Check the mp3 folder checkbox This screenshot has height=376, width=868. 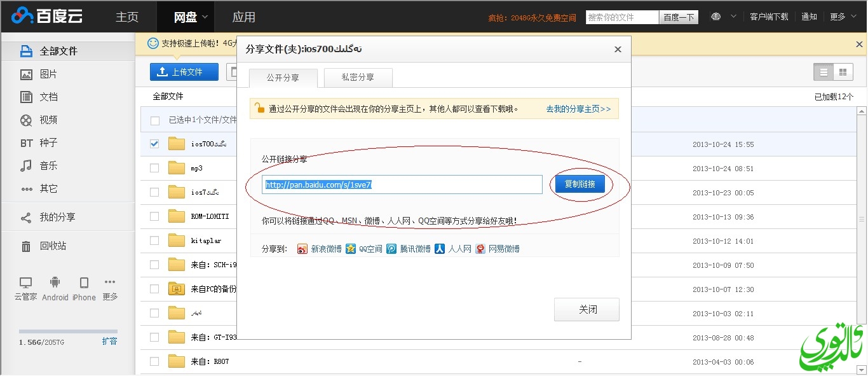[154, 168]
